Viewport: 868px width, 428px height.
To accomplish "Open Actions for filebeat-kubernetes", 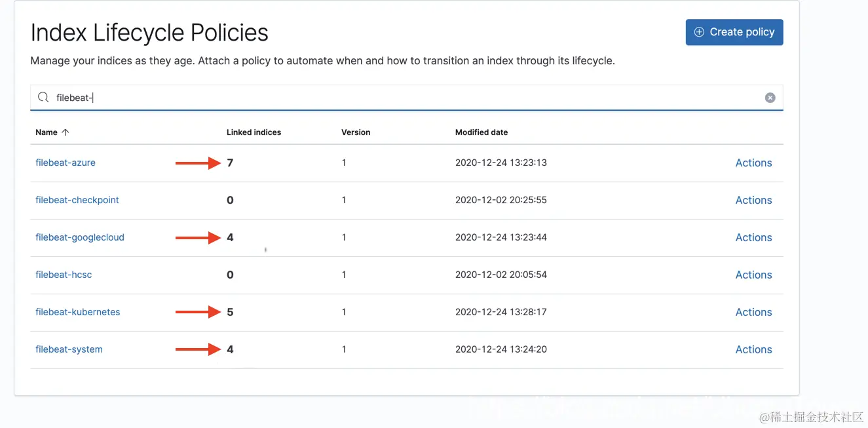I will point(753,313).
